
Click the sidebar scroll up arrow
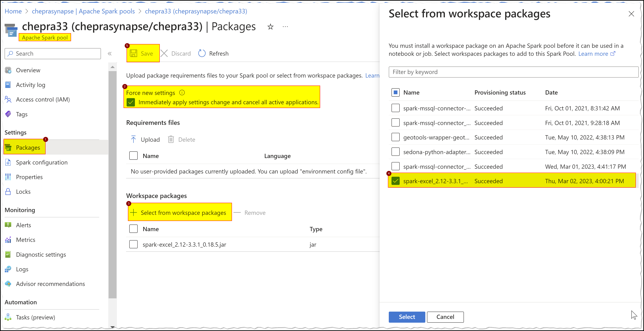pyautogui.click(x=112, y=67)
